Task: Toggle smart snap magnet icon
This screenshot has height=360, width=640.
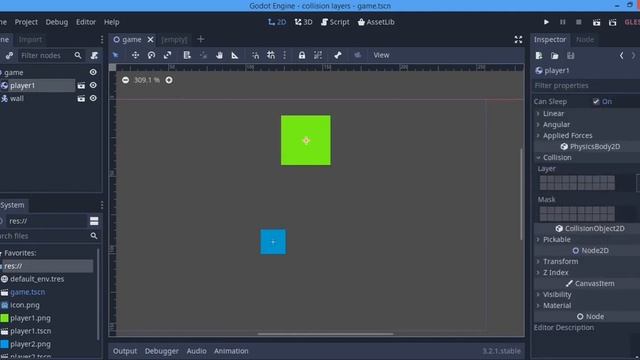Action: (256, 55)
